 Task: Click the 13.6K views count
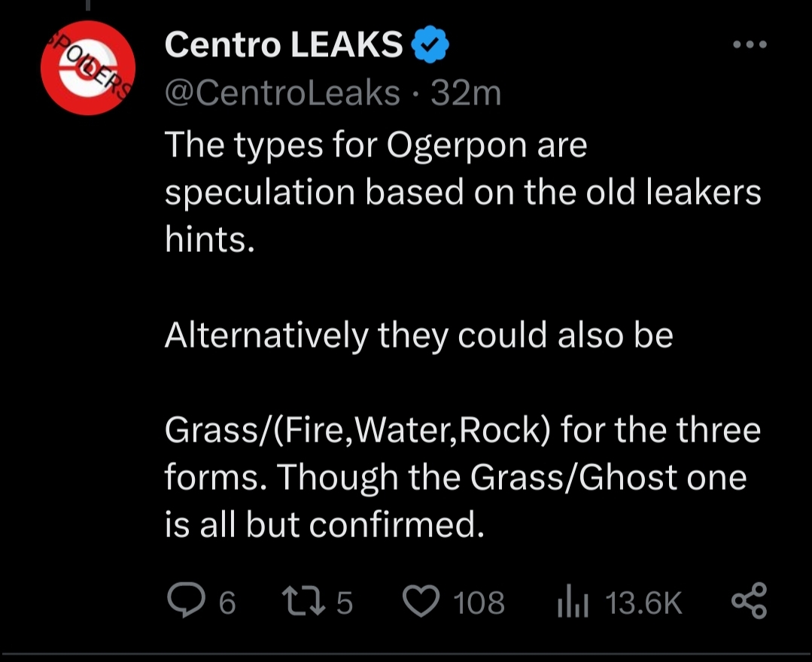pos(643,603)
